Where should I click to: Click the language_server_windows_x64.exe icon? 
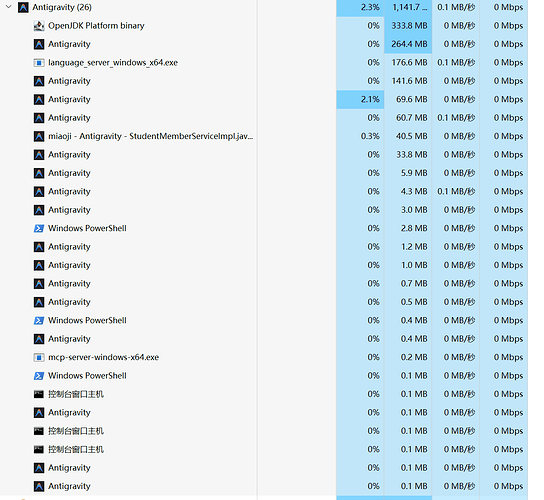point(39,63)
